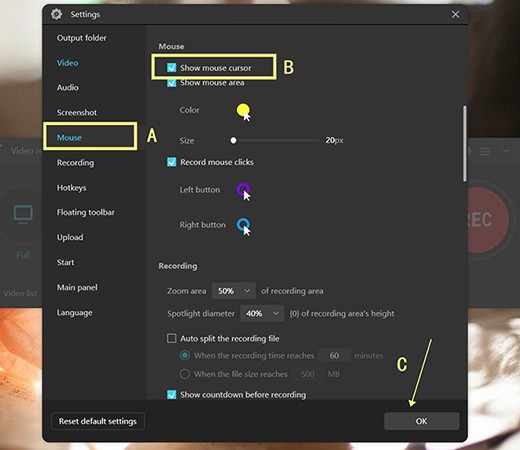Viewport: 520px width, 450px height.
Task: Click the recording time 60 minutes field
Action: tap(334, 356)
